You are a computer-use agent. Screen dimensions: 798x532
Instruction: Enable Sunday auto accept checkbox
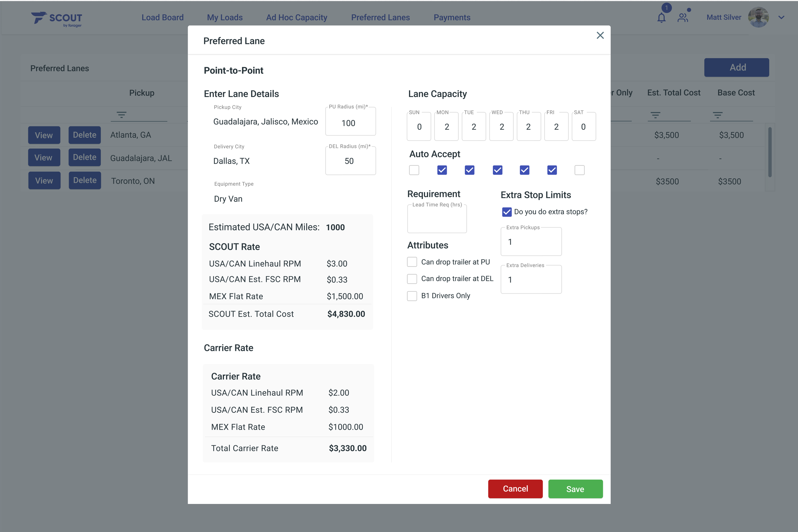click(x=414, y=170)
